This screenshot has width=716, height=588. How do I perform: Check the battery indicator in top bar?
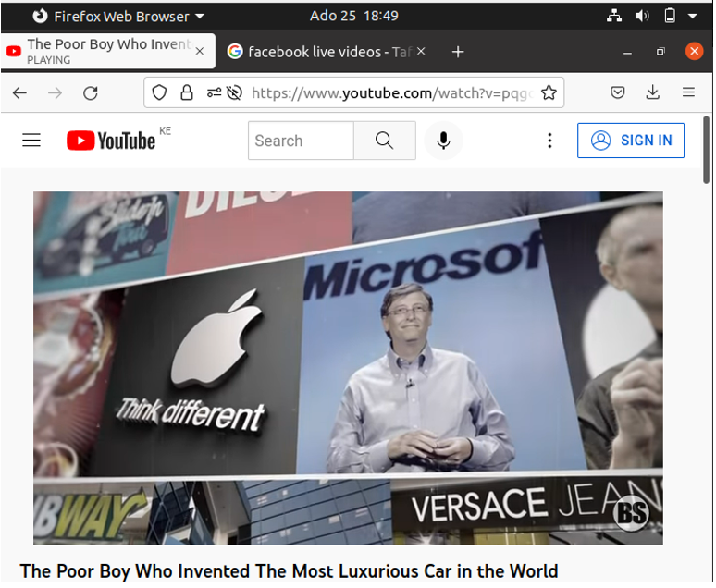[670, 16]
